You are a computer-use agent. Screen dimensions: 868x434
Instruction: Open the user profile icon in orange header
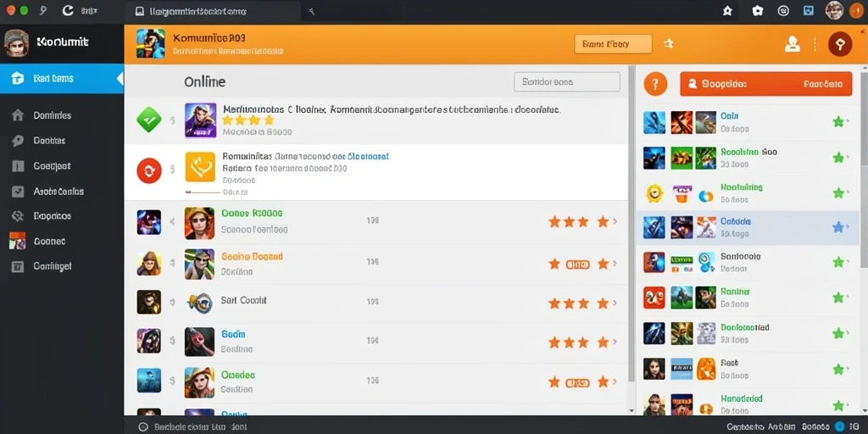coord(793,44)
